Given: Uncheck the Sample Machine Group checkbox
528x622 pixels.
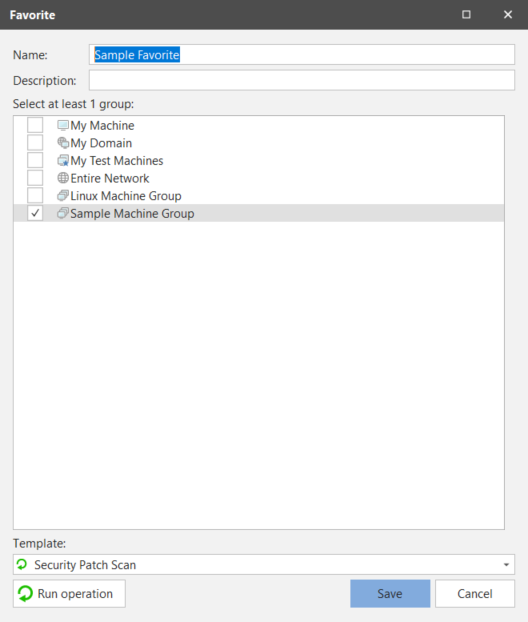Looking at the screenshot, I should click(35, 213).
